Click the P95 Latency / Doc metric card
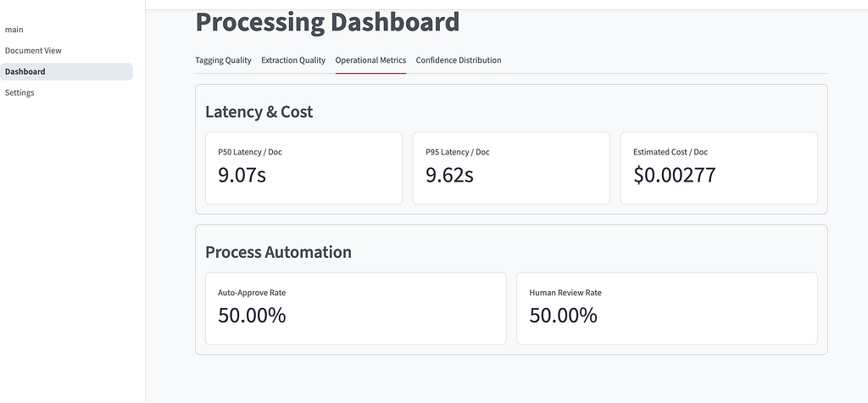Screen dimensions: 868x403 click(x=511, y=168)
